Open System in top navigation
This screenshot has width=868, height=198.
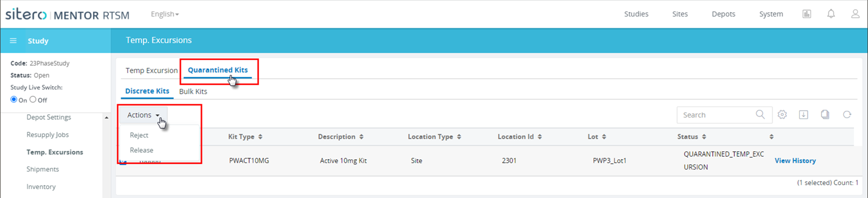pyautogui.click(x=771, y=14)
